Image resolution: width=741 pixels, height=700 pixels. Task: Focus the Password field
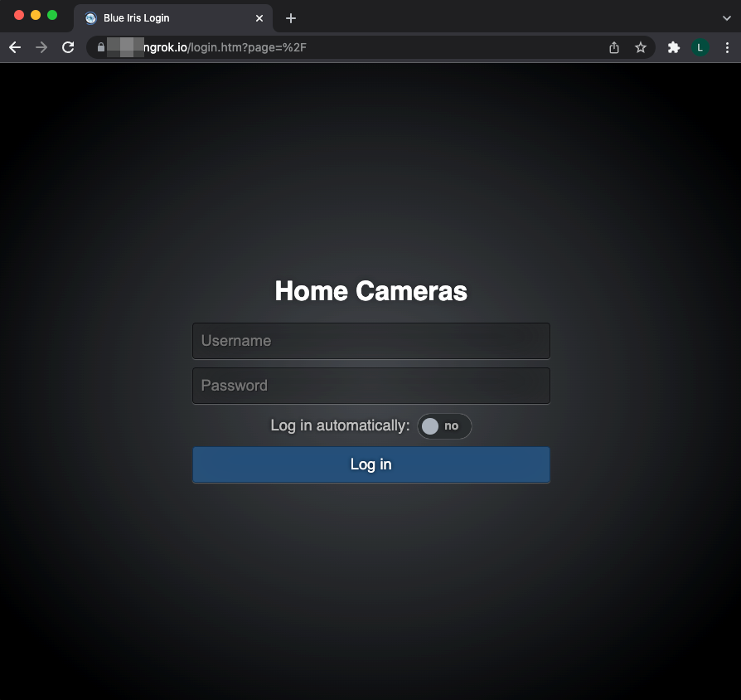(x=370, y=386)
